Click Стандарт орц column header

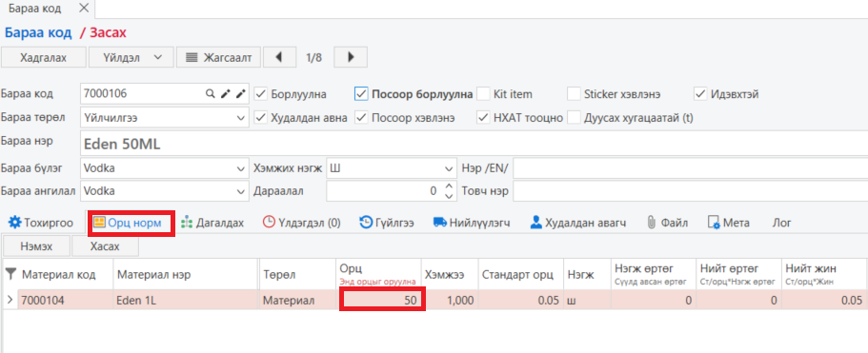click(x=520, y=274)
